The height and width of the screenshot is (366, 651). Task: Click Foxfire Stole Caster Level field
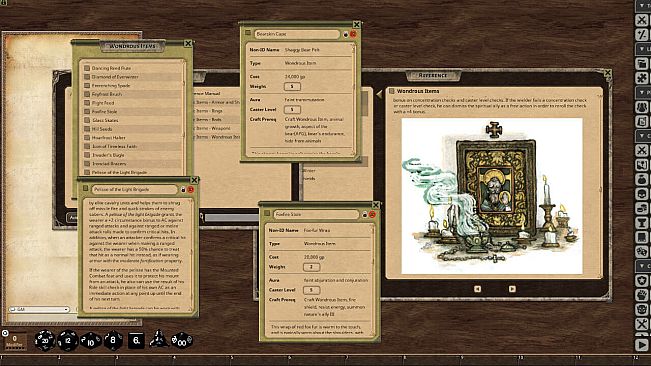pyautogui.click(x=311, y=290)
